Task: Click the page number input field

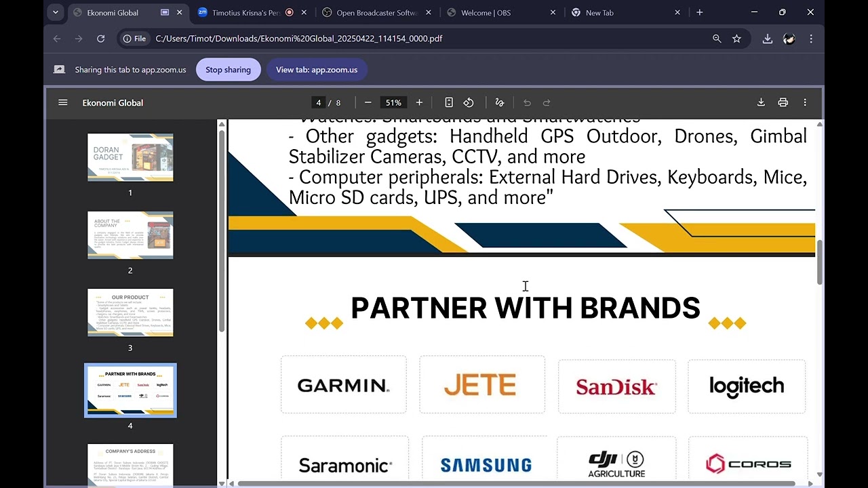Action: tap(318, 102)
